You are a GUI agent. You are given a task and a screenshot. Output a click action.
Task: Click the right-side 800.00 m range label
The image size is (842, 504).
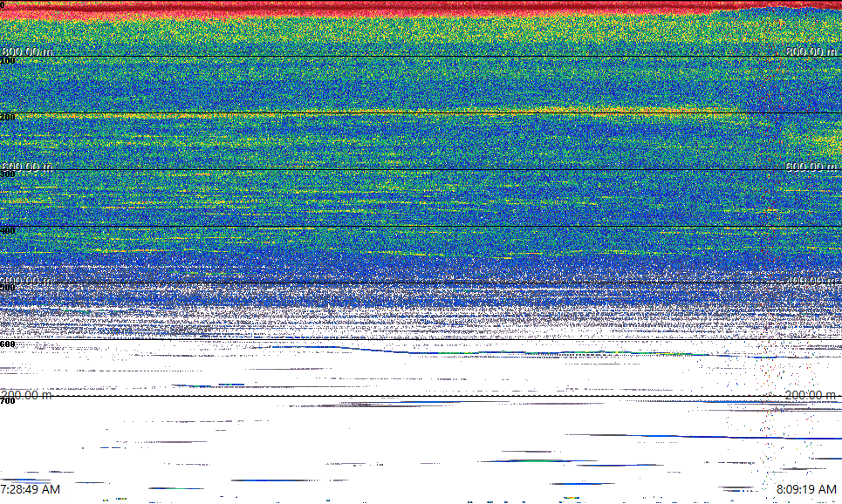coord(811,51)
